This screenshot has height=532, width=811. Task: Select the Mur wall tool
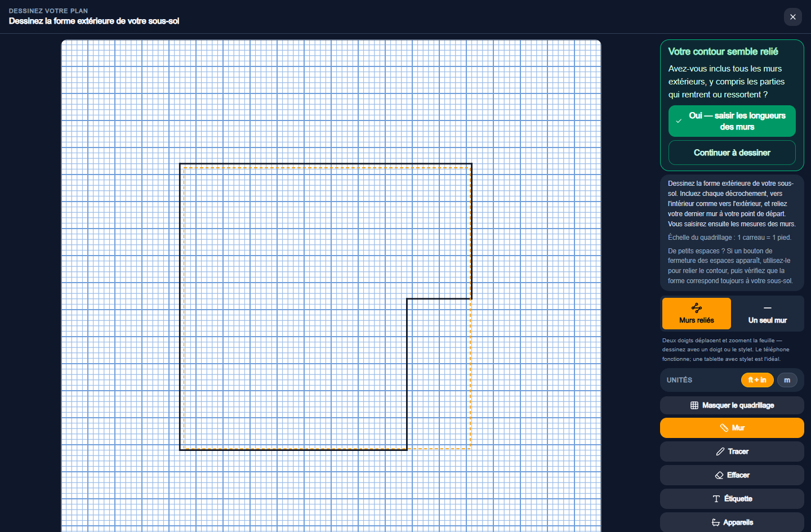[x=732, y=428]
